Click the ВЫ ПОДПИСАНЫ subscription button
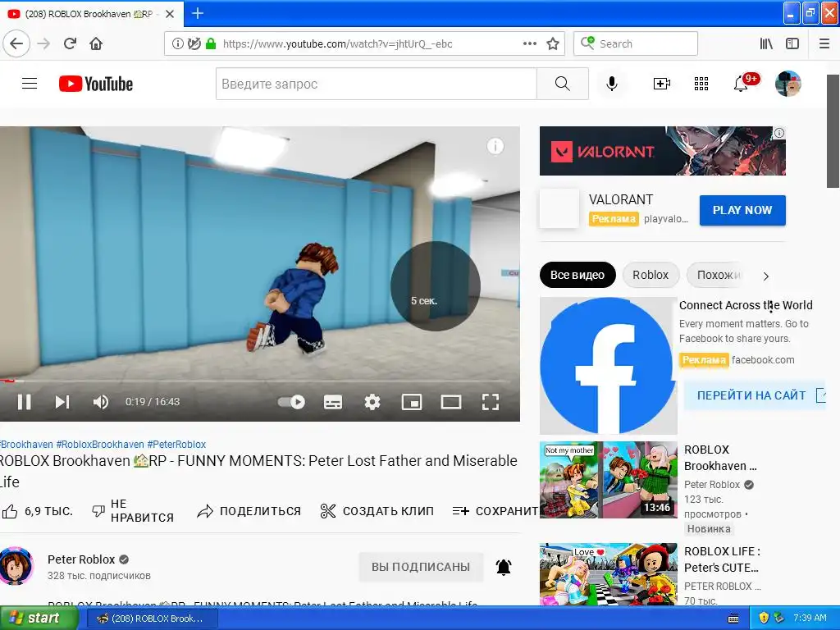Viewport: 840px width, 630px height. pos(421,567)
